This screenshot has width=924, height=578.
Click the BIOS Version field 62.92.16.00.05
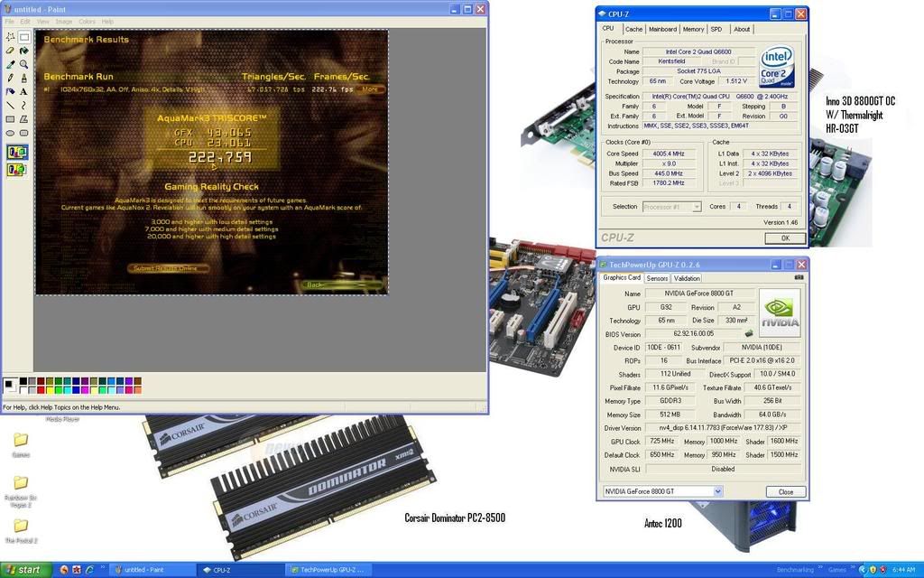[694, 334]
